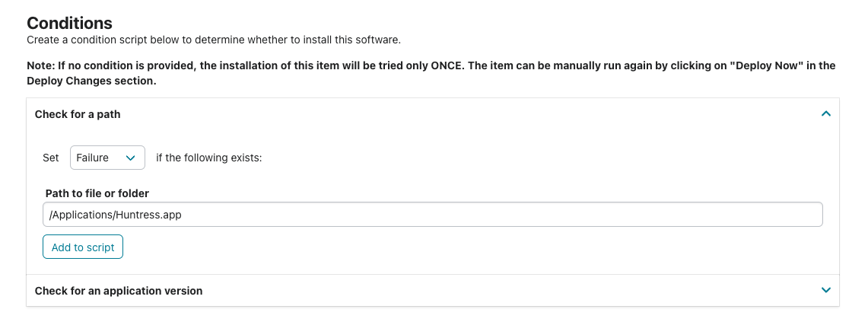Open the Check for an application version section

coord(433,291)
